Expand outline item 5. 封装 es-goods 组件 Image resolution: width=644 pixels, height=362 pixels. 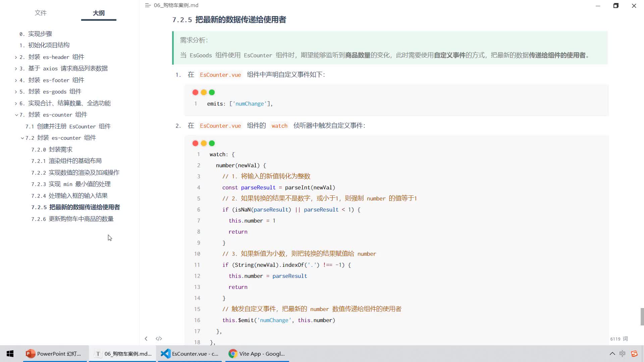click(x=16, y=92)
